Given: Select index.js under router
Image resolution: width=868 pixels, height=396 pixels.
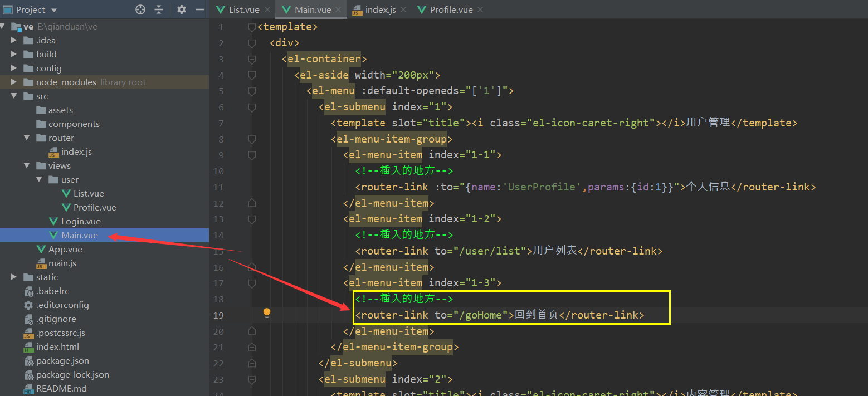Looking at the screenshot, I should 70,151.
